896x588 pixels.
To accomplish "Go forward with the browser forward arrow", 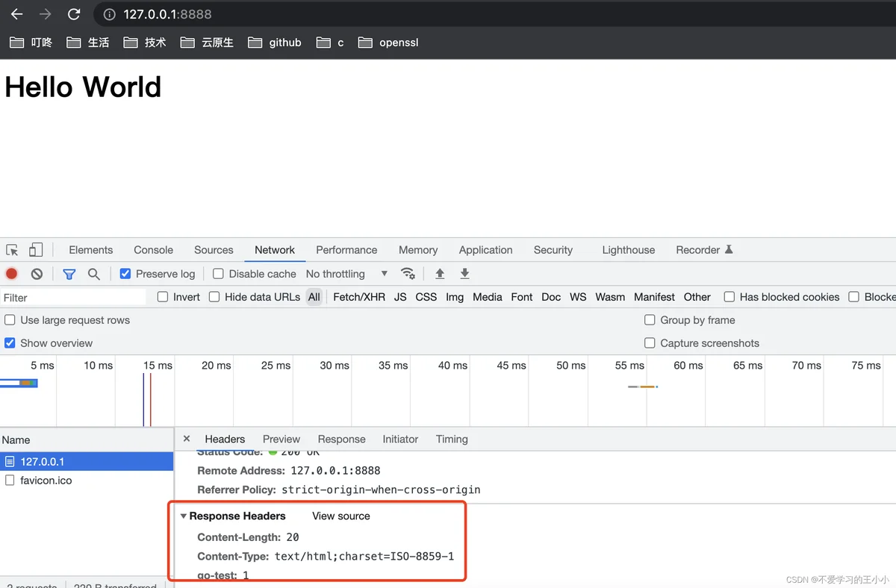I will coord(46,14).
